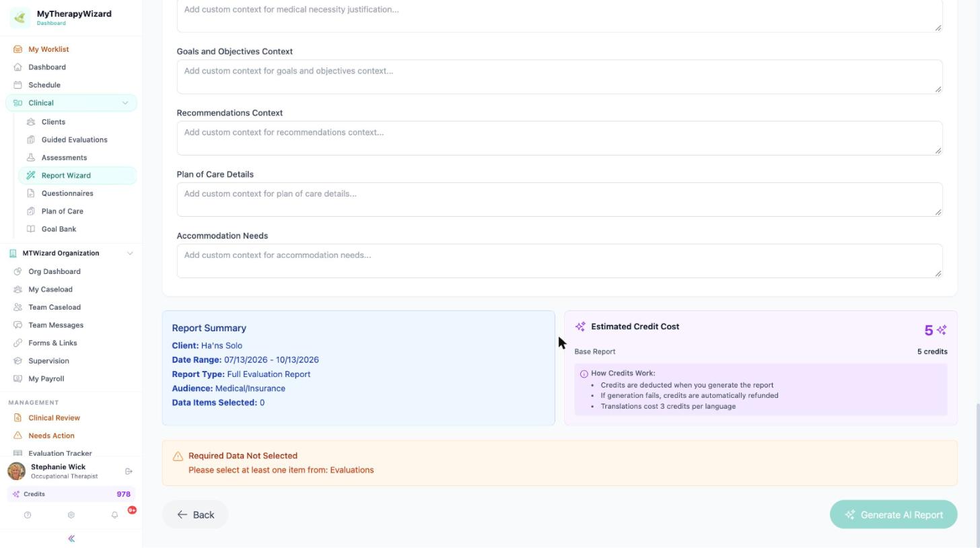The width and height of the screenshot is (980, 548).
Task: Open My Caseload
Action: [x=50, y=289]
